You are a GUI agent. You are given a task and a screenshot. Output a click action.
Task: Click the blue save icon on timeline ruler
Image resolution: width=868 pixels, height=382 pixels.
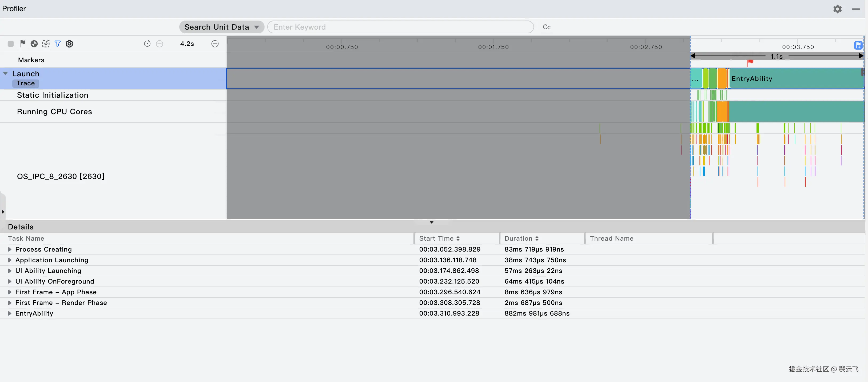(x=858, y=45)
